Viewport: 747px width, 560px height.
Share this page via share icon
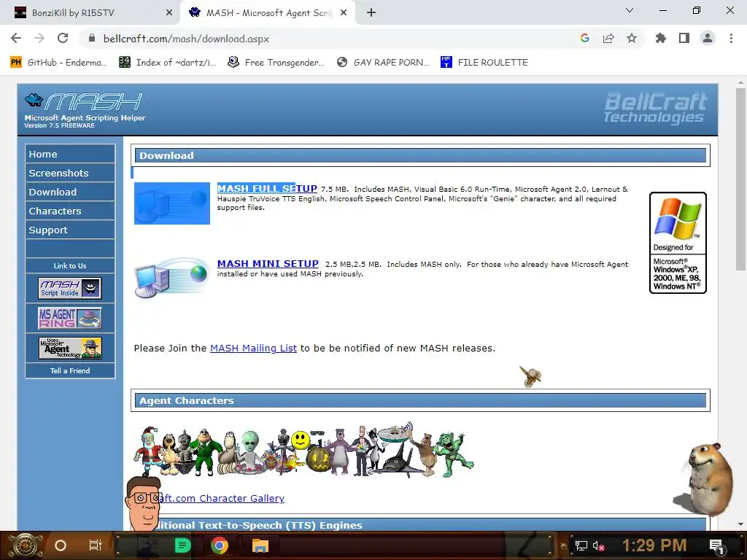(608, 38)
